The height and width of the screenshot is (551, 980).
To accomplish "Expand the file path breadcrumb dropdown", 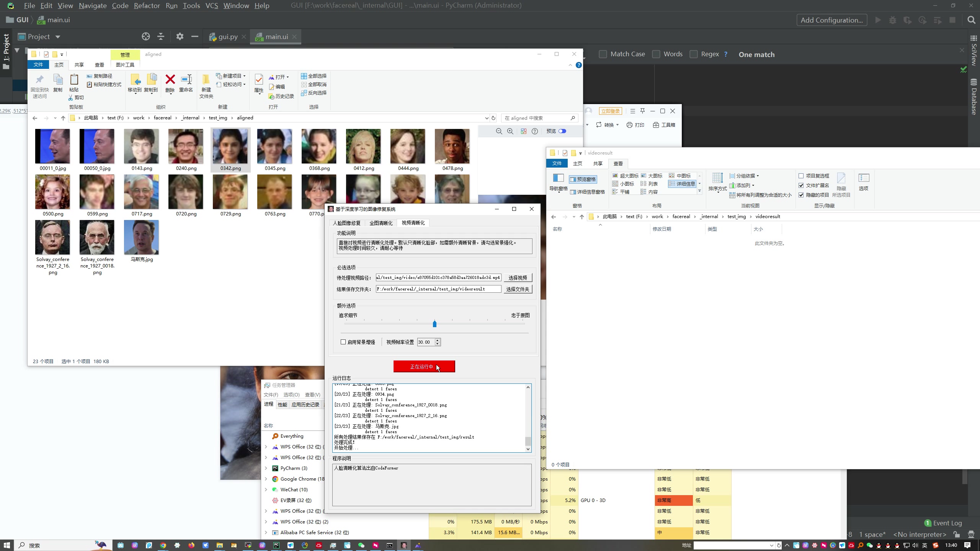I will (x=485, y=118).
